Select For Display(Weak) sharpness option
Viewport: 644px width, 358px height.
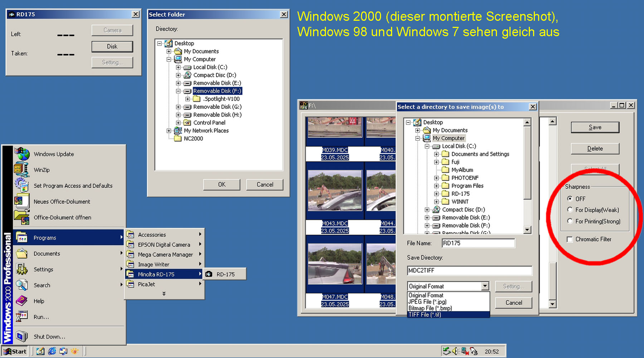[570, 210]
